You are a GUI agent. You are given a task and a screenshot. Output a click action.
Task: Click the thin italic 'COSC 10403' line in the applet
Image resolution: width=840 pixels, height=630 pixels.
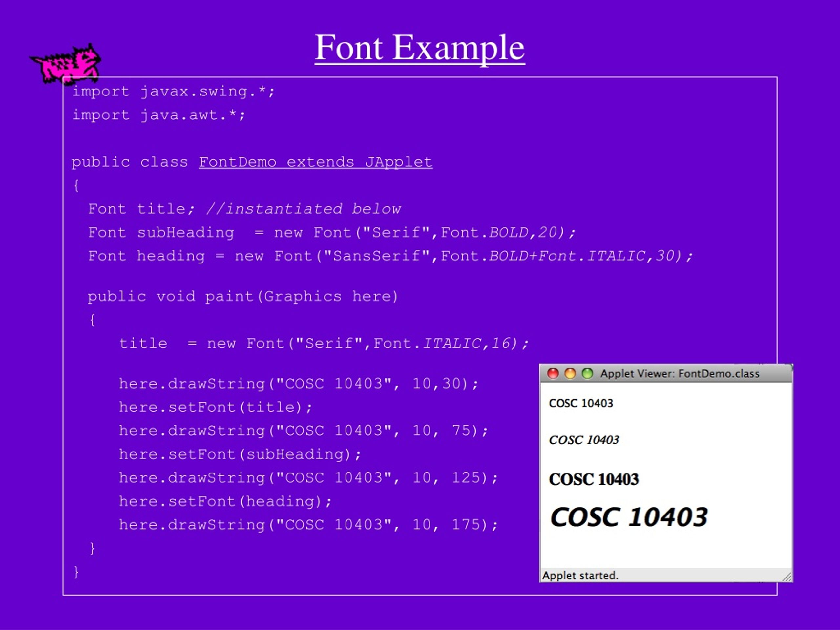click(584, 440)
